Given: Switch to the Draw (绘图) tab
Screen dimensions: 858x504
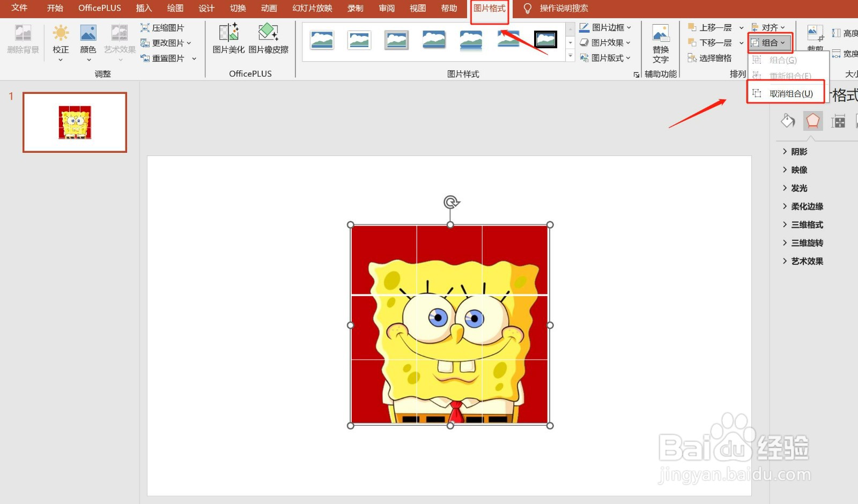Looking at the screenshot, I should [x=175, y=8].
